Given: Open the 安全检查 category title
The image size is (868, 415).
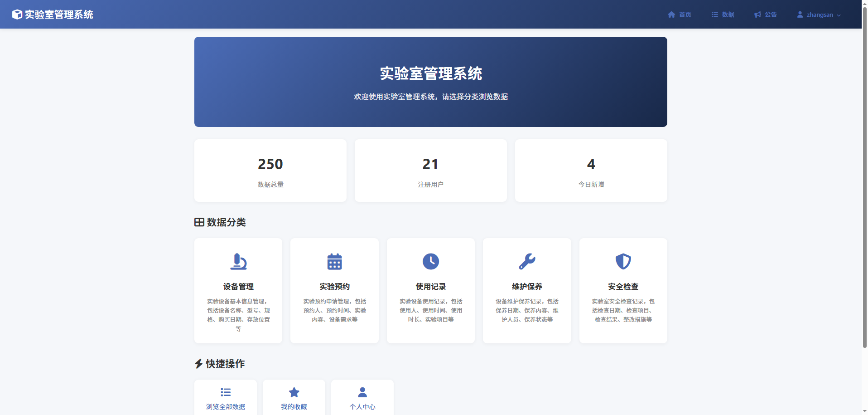Looking at the screenshot, I should (x=623, y=287).
